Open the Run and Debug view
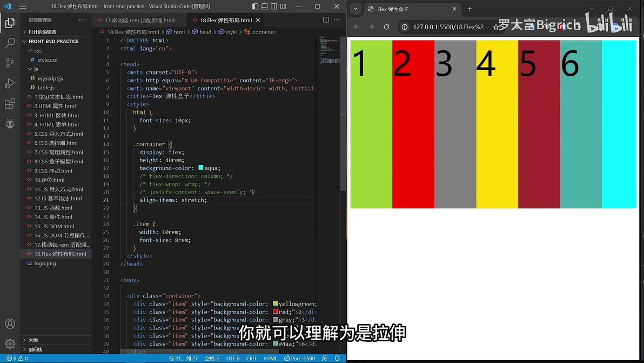The image size is (644, 363). coord(10,83)
